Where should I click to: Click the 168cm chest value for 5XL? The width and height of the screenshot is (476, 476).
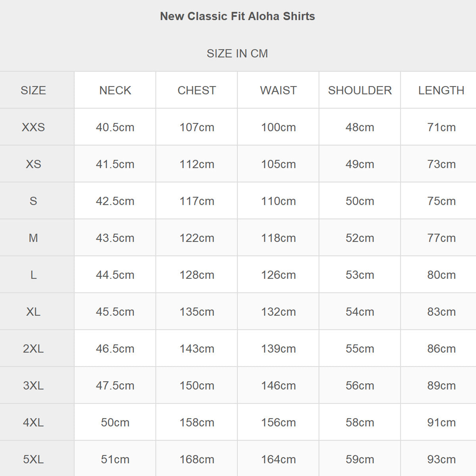tap(197, 459)
